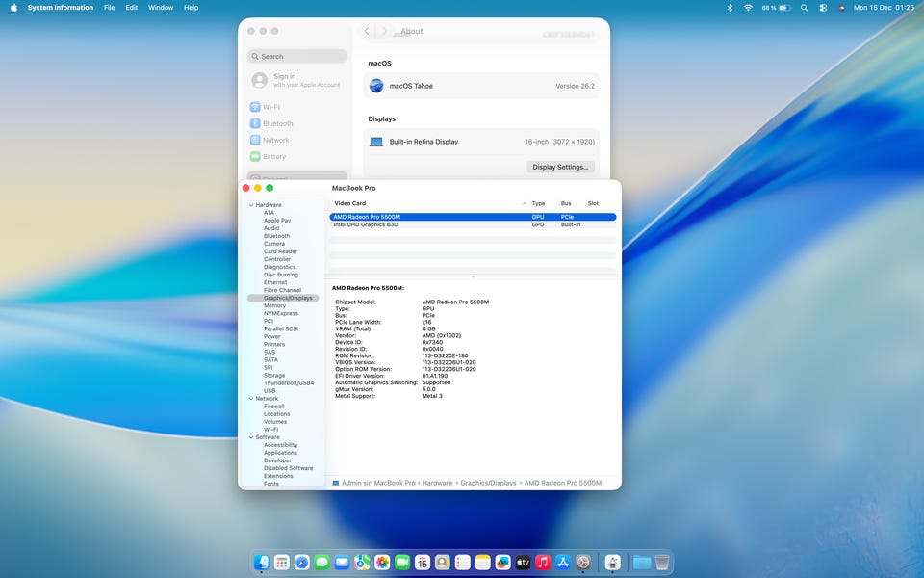Collapse the Hardware tree section
The height and width of the screenshot is (578, 924).
coord(251,205)
